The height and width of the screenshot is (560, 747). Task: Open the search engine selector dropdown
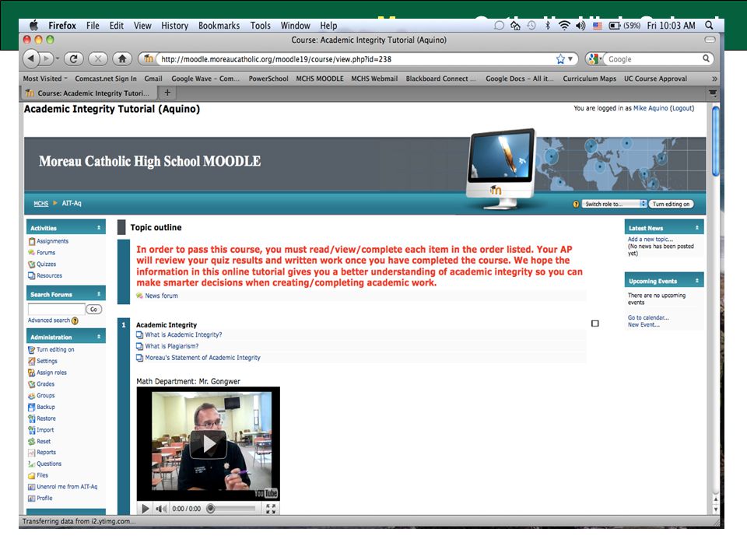click(594, 58)
